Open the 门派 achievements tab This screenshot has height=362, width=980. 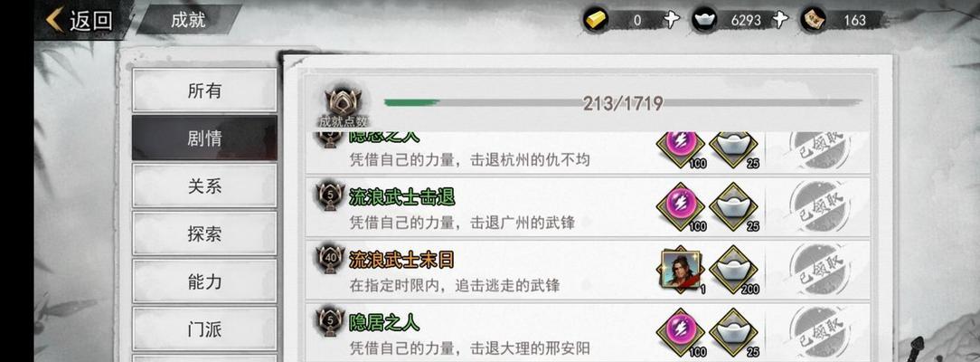coord(204,329)
